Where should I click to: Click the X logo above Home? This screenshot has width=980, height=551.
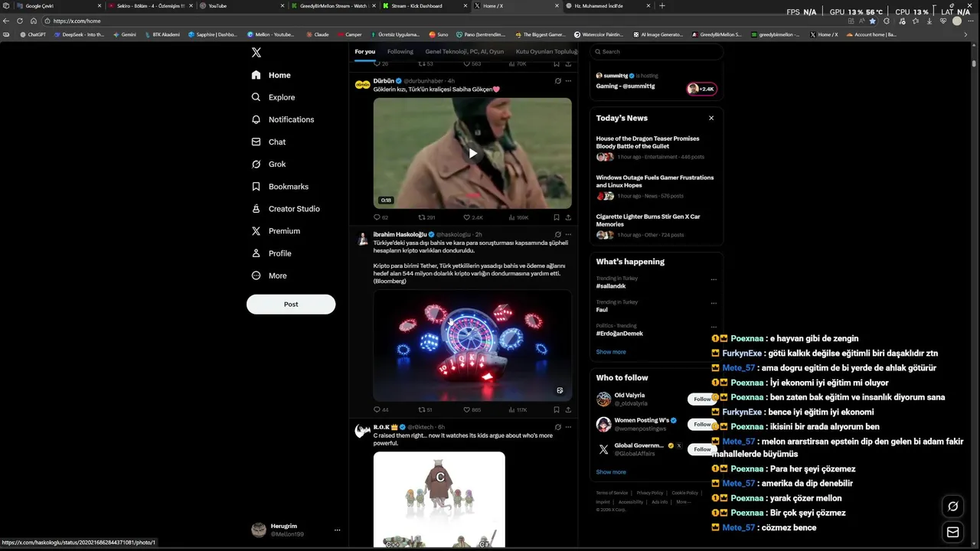coord(256,52)
